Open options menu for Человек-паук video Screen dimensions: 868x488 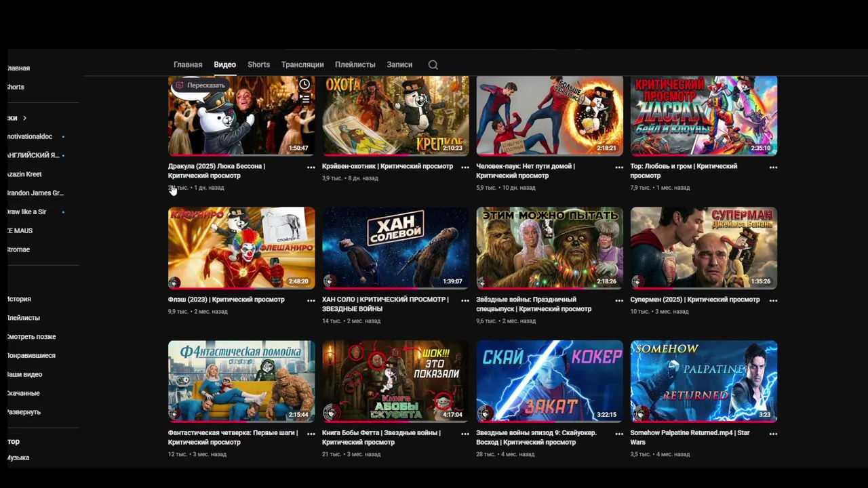[619, 167]
